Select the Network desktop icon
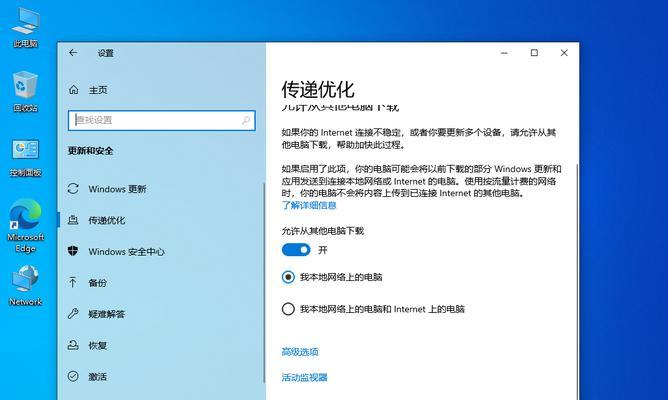The width and height of the screenshot is (668, 400). pos(25,285)
